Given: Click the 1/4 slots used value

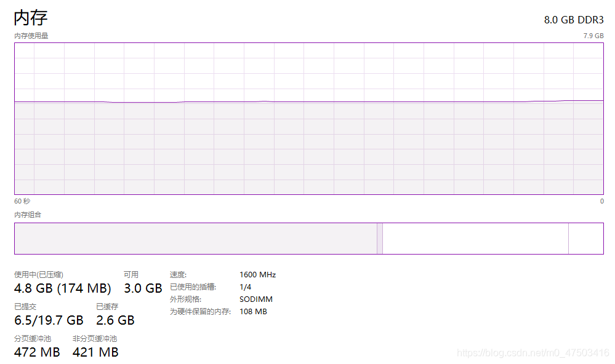Looking at the screenshot, I should 245,287.
